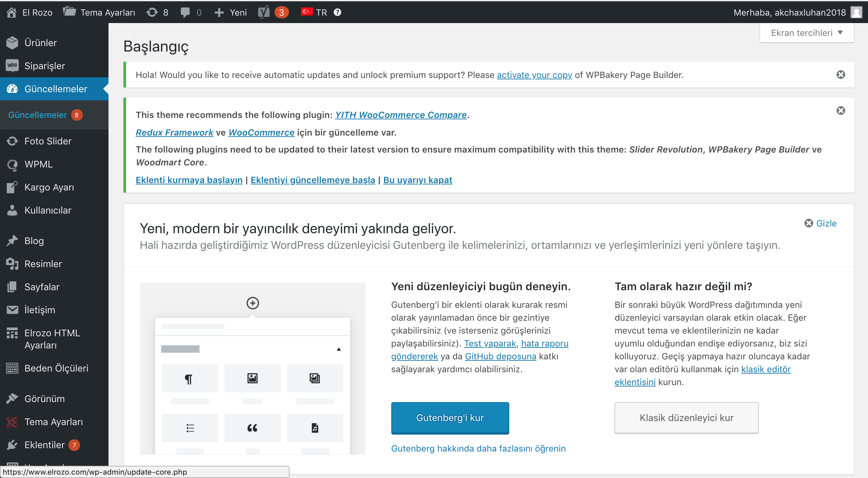Viewport: 868px width, 478px height.
Task: Open the TR language switcher
Action: point(314,13)
